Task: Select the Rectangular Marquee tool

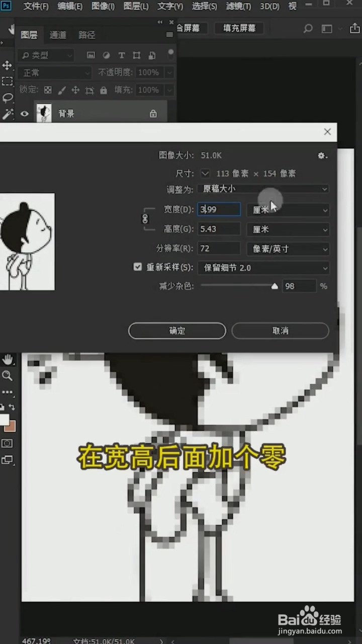Action: tap(7, 82)
